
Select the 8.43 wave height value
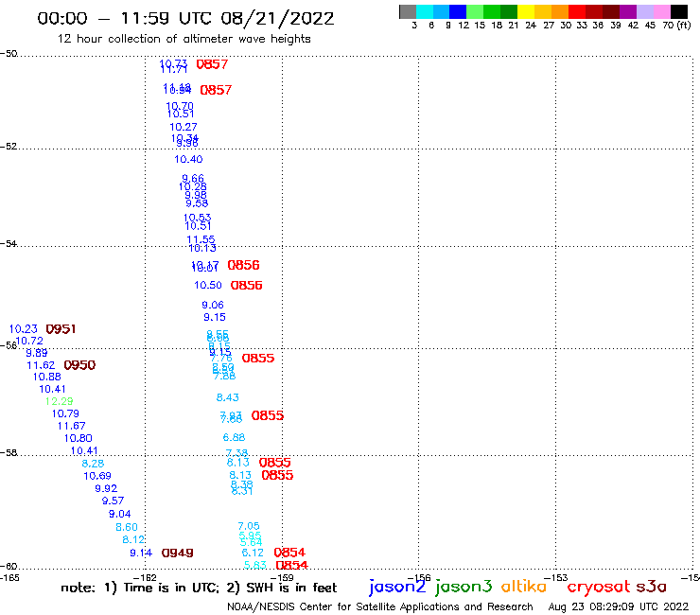(x=228, y=397)
